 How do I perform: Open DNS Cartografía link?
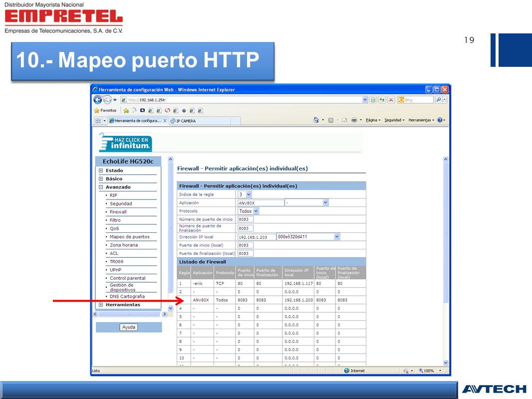(x=127, y=296)
